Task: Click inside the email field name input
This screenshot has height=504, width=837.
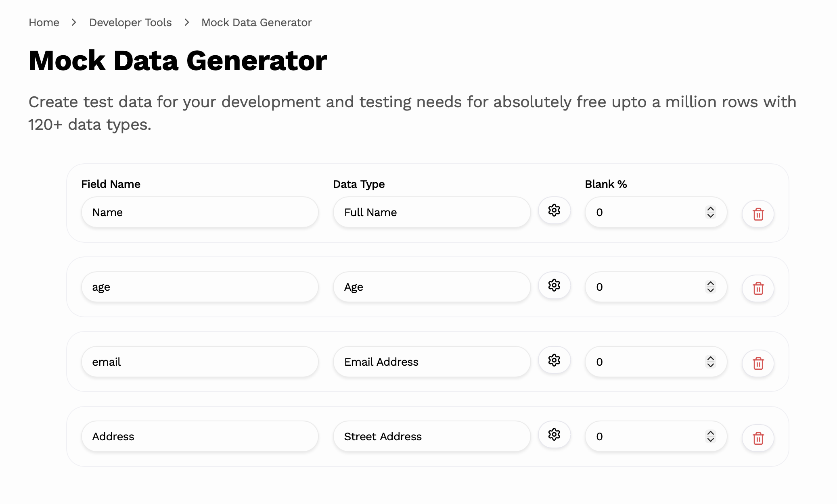Action: point(199,362)
